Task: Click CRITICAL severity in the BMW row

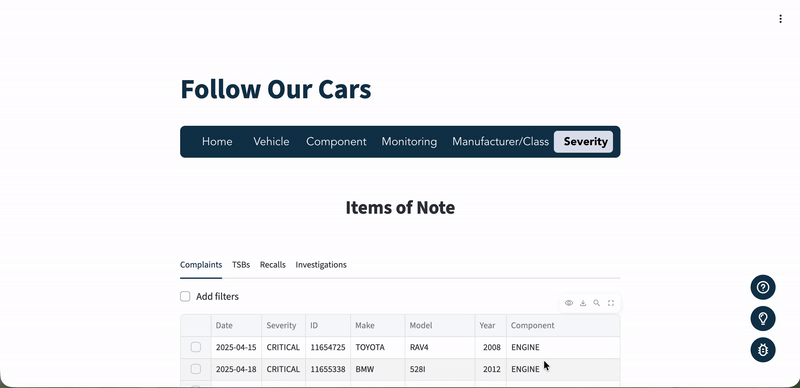Action: click(283, 369)
